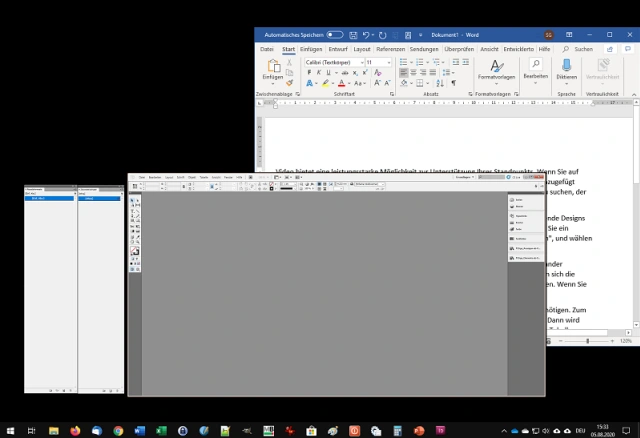Open Firefox from the Windows taskbar
The image size is (640, 438).
tap(75, 430)
